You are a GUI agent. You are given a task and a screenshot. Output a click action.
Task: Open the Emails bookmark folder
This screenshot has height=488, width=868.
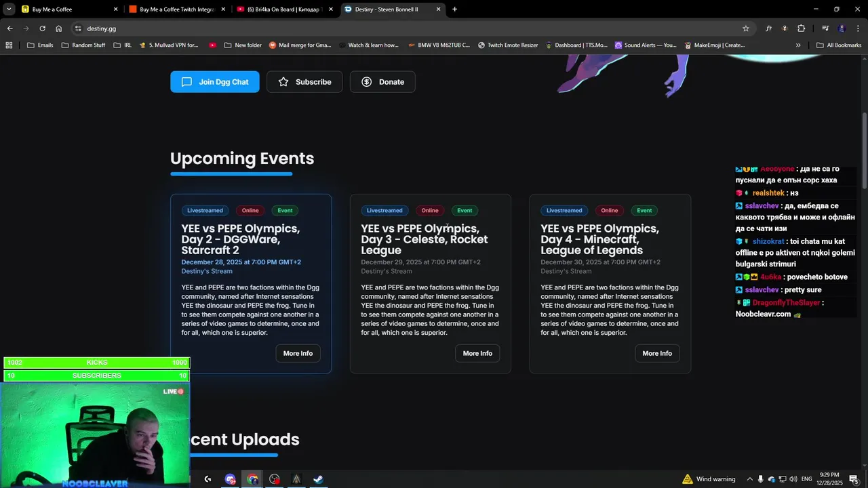[x=40, y=45]
